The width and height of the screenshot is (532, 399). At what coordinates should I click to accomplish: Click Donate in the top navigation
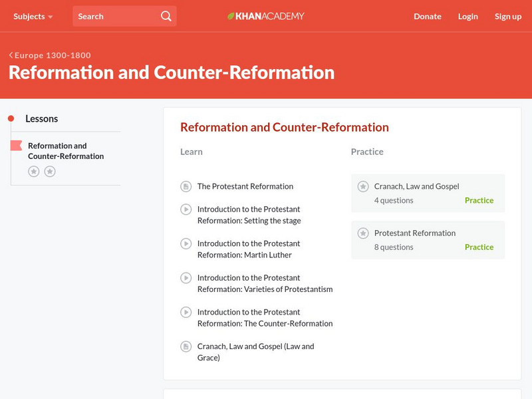point(427,16)
